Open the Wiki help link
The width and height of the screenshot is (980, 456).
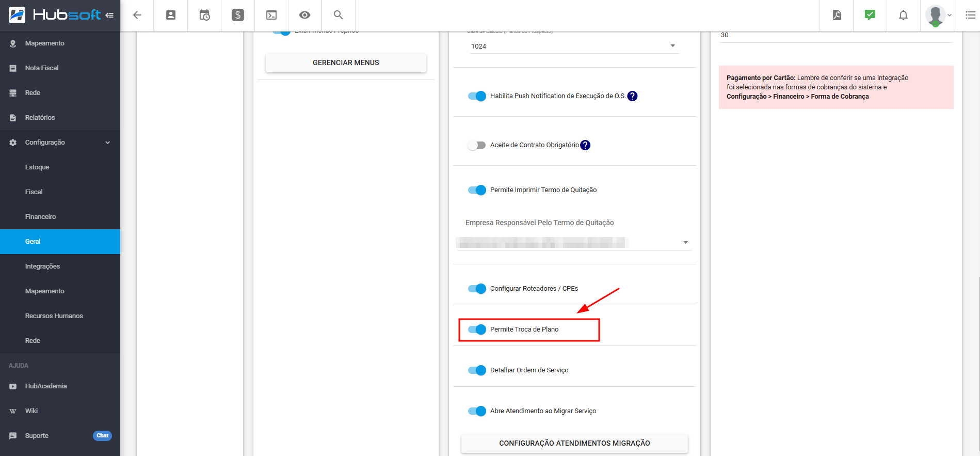tap(31, 411)
